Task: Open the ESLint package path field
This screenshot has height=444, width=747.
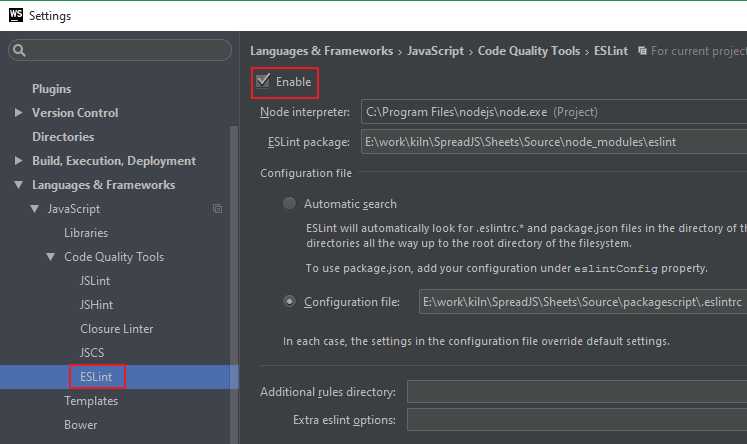Action: pyautogui.click(x=554, y=142)
